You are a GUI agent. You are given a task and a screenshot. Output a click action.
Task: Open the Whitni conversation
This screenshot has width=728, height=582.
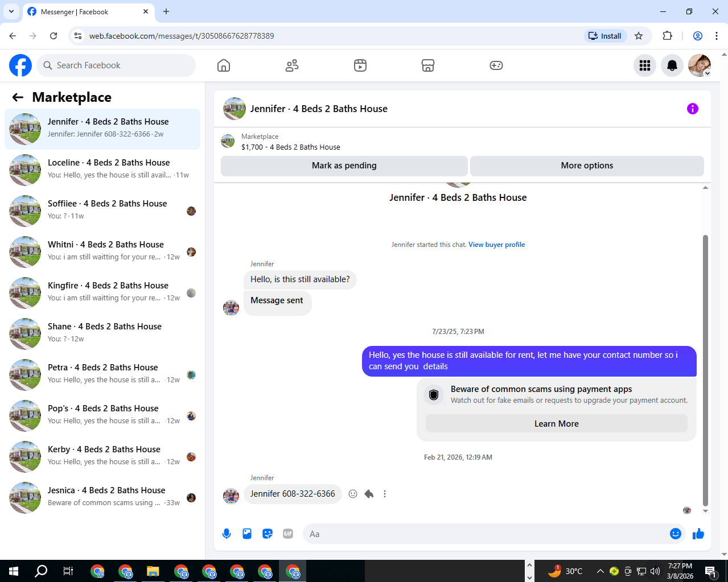pos(102,252)
